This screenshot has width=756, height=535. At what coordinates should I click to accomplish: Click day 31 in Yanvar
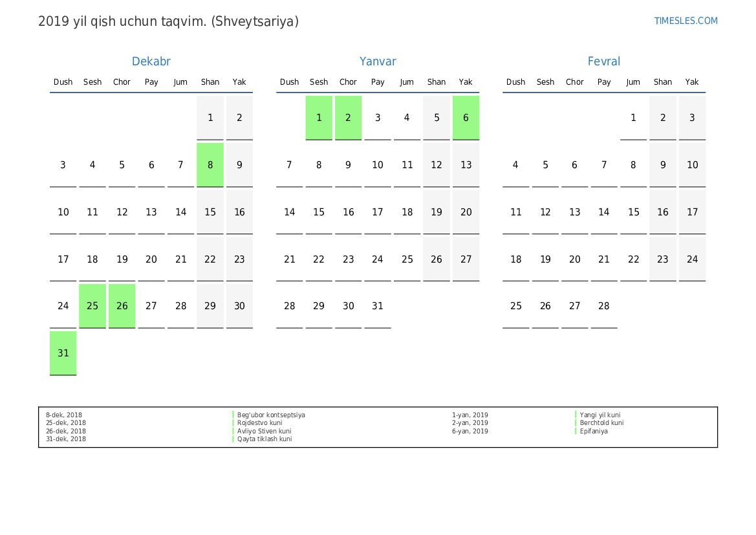tap(378, 306)
